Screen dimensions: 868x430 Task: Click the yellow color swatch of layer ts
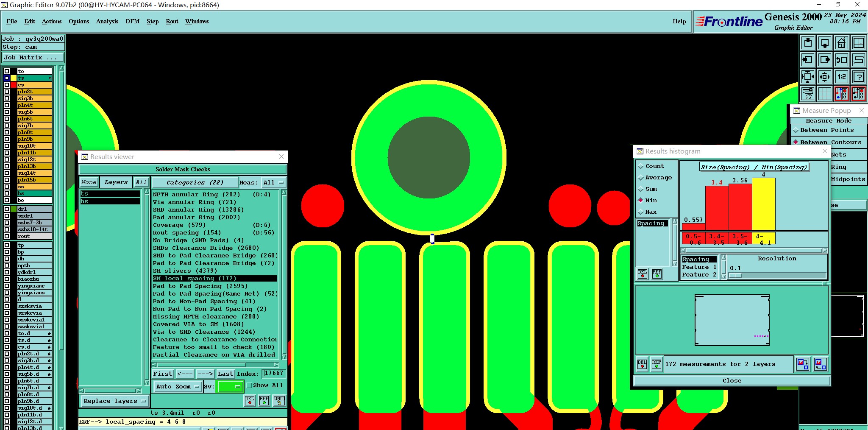pyautogui.click(x=14, y=78)
